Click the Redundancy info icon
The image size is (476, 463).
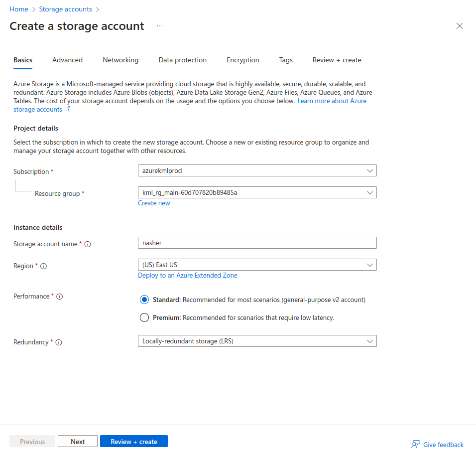point(59,342)
